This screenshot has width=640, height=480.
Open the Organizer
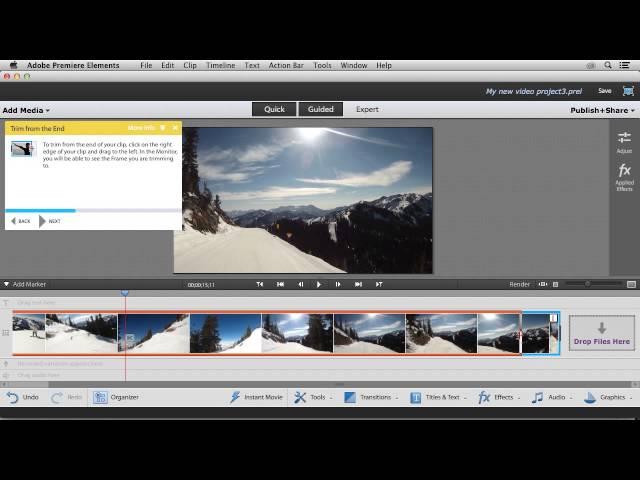point(116,397)
